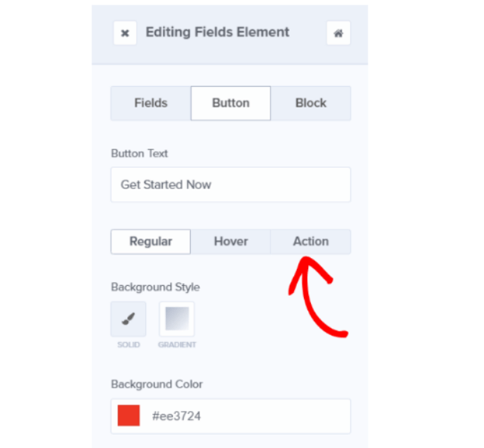This screenshot has height=448, width=484.
Task: Click the Button Text label
Action: [x=140, y=153]
